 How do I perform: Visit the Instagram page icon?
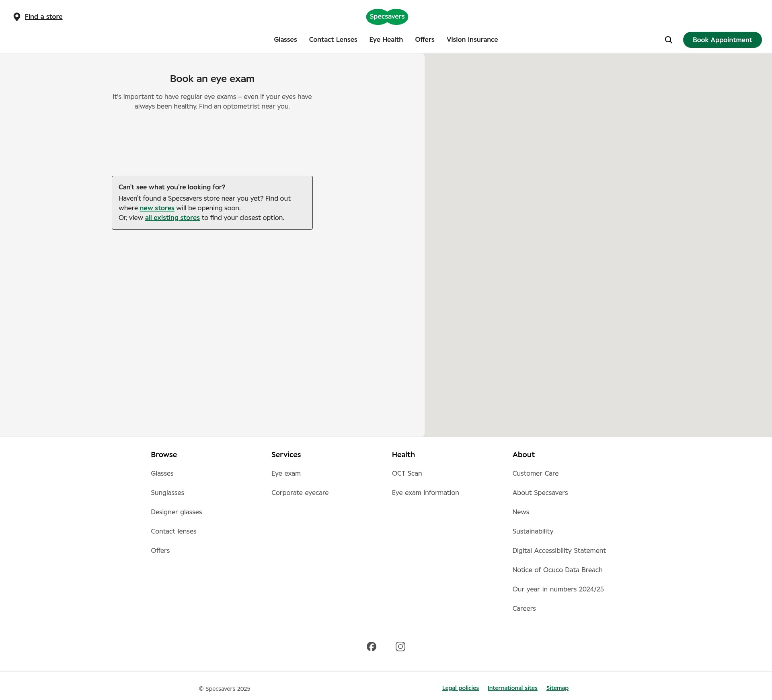(400, 647)
